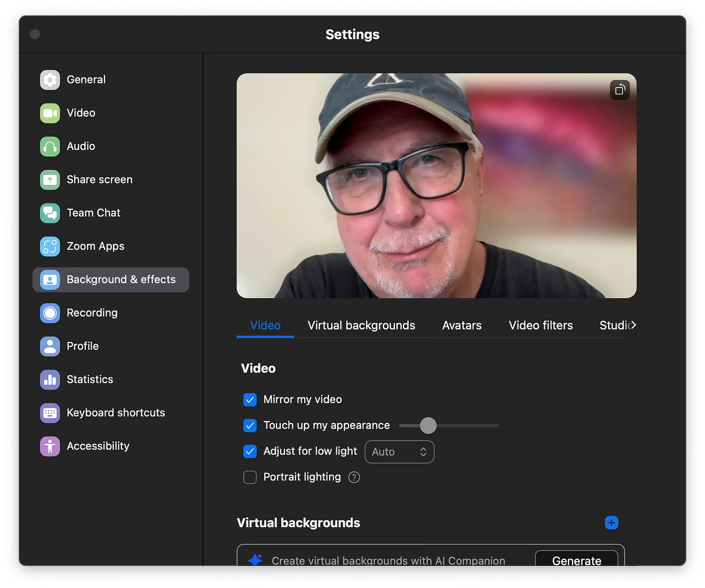Select the partially hidden Studio tab
This screenshot has height=588, width=705.
click(614, 325)
